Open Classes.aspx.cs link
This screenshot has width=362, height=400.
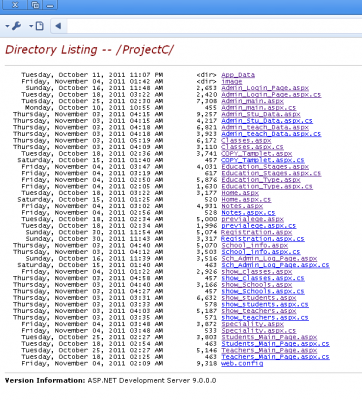[252, 147]
